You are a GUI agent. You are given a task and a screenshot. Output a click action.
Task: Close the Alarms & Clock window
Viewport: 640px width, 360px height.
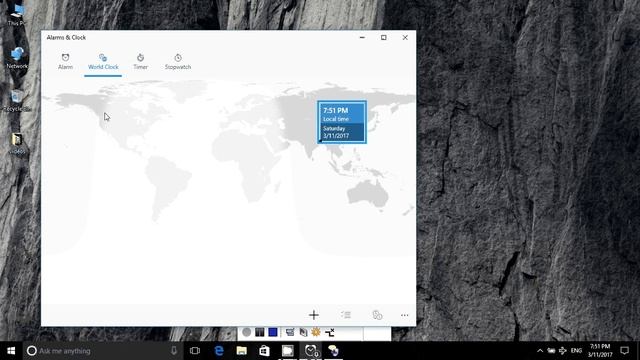point(405,37)
